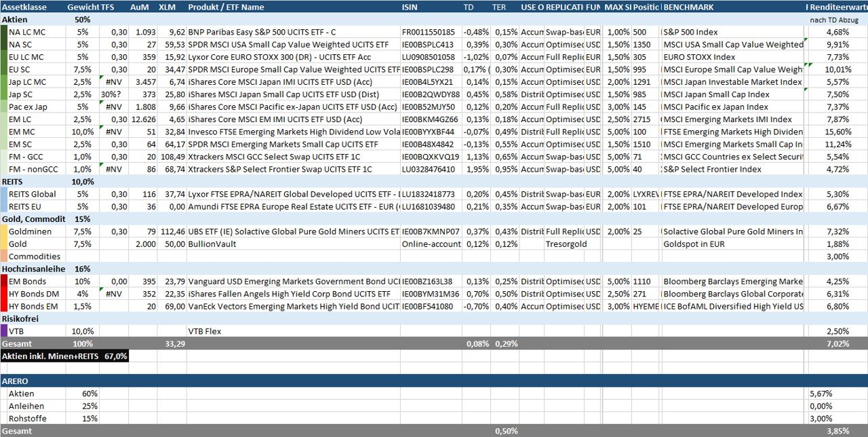Select the purple color cell beside VTB
The height and width of the screenshot is (437, 868).
pos(4,331)
